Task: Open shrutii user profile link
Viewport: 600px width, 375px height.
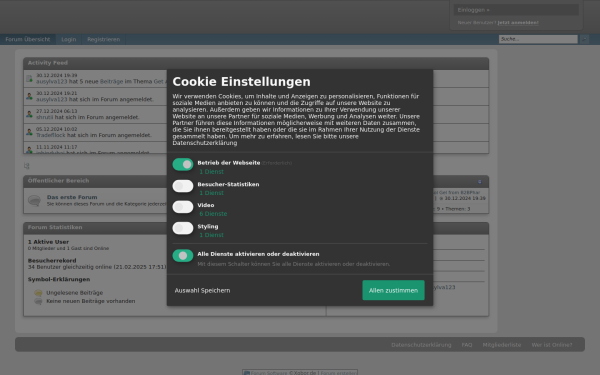Action: (x=44, y=117)
